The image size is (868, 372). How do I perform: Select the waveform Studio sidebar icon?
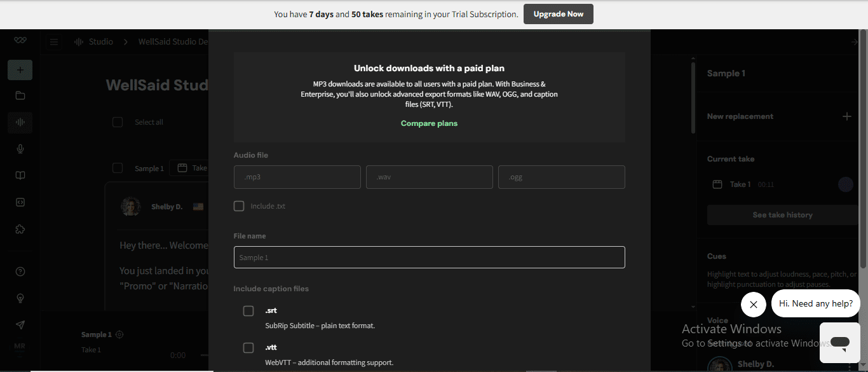[x=20, y=122]
